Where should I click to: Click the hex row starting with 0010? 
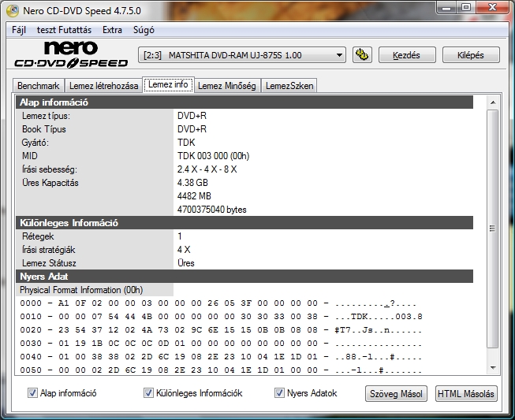[221, 317]
